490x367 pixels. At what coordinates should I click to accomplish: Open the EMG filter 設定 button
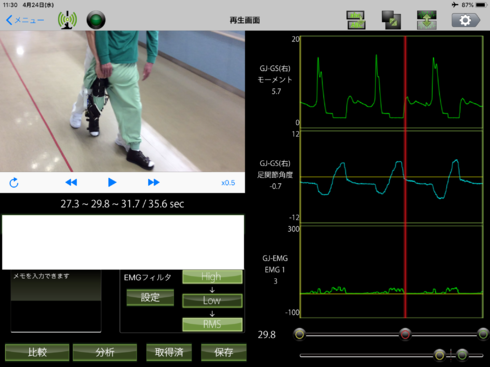point(150,297)
